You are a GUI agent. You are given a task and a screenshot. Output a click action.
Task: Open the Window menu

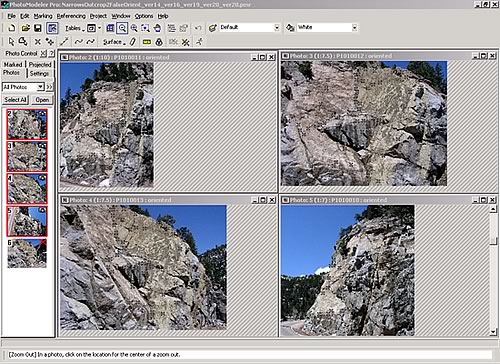tap(121, 16)
